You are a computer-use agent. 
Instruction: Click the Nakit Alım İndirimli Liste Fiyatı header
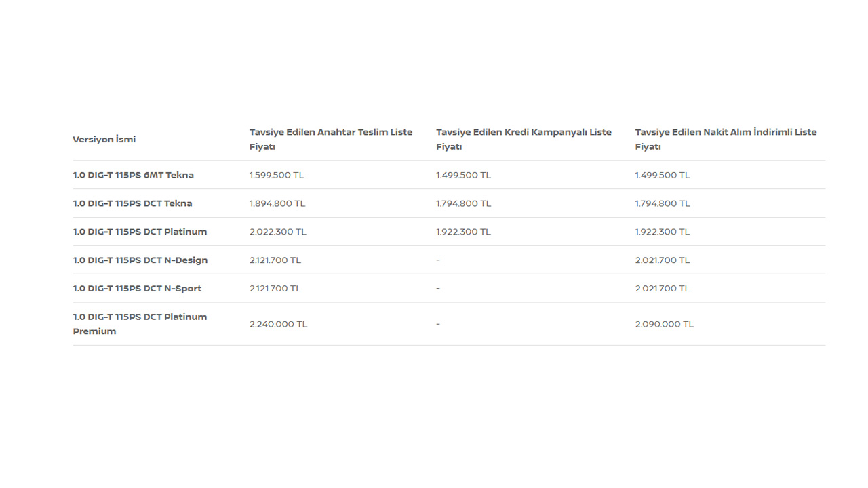[x=726, y=140]
